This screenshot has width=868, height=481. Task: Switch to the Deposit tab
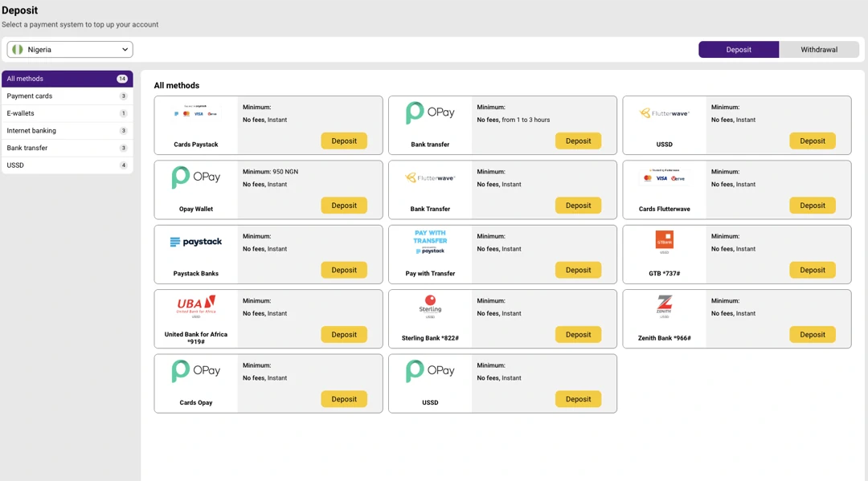tap(739, 49)
